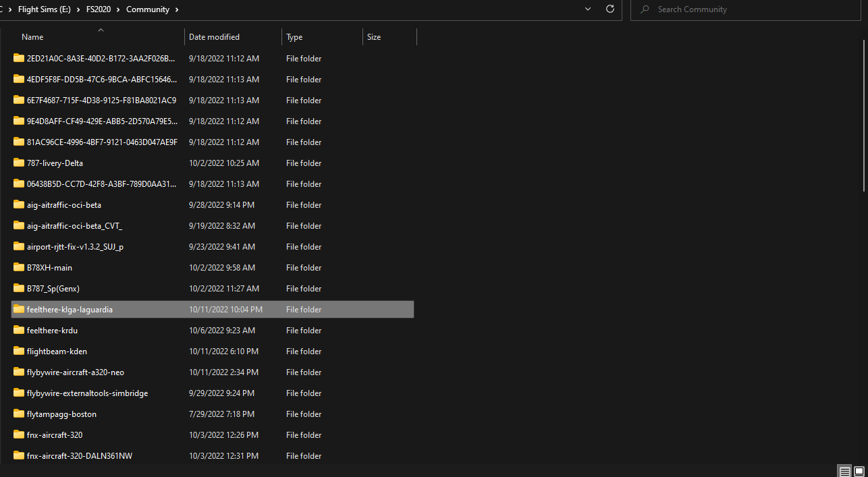Screen dimensions: 868x477
Task: Go to Flight Sims (E:) in breadcrumb
Action: [46, 9]
